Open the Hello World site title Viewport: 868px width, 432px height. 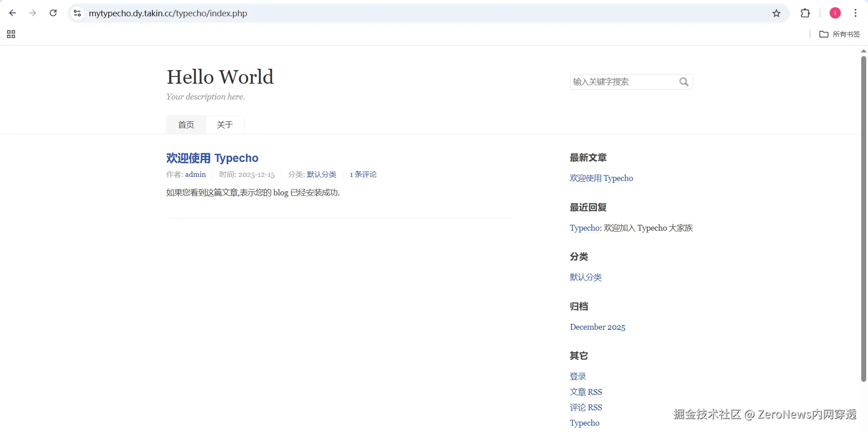coord(220,77)
